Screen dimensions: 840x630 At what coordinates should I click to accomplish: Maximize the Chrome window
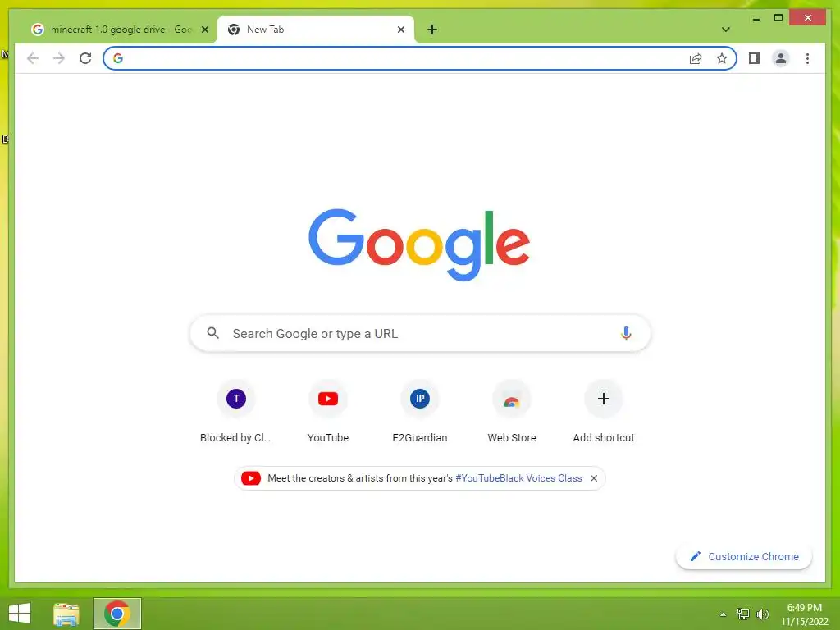tap(778, 18)
